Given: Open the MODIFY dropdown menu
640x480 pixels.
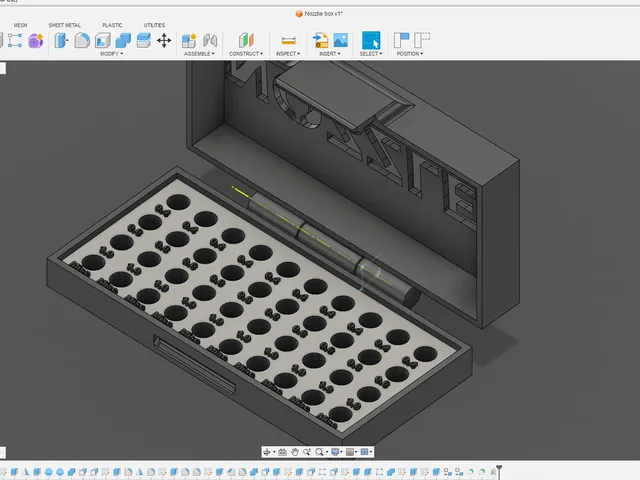Looking at the screenshot, I should (111, 54).
